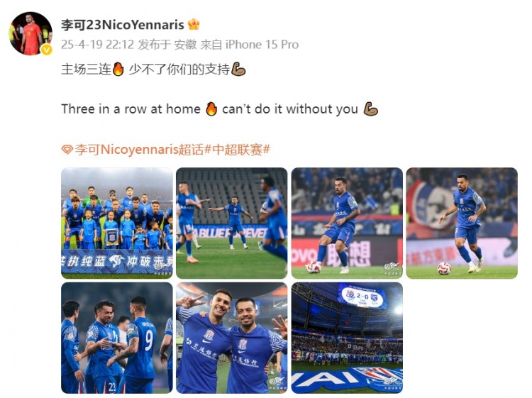Click the post timestamp 25-4-19 22:12
Screen dimensions: 532x398
click(97, 45)
